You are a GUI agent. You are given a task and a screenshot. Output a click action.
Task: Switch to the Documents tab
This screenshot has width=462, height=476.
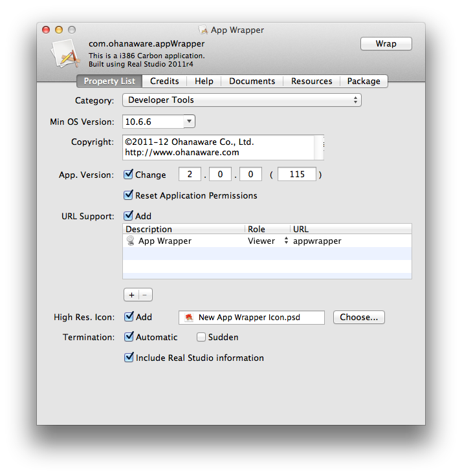point(252,81)
